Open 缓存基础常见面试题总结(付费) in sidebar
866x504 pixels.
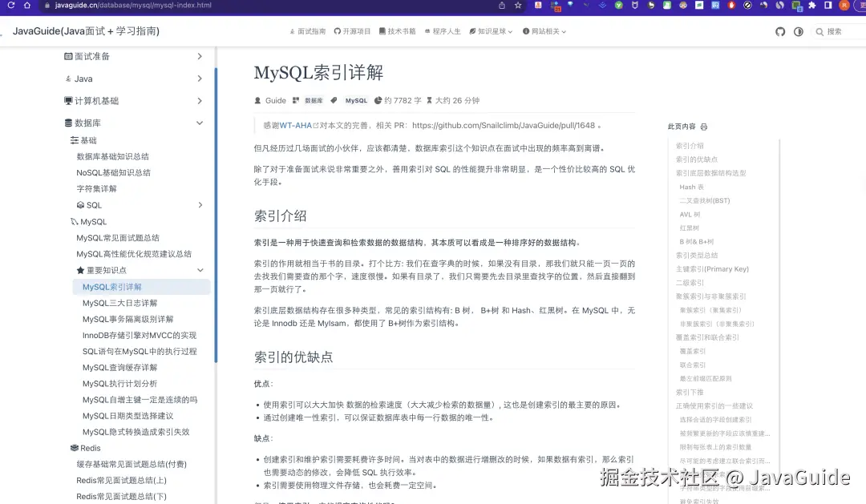point(132,464)
